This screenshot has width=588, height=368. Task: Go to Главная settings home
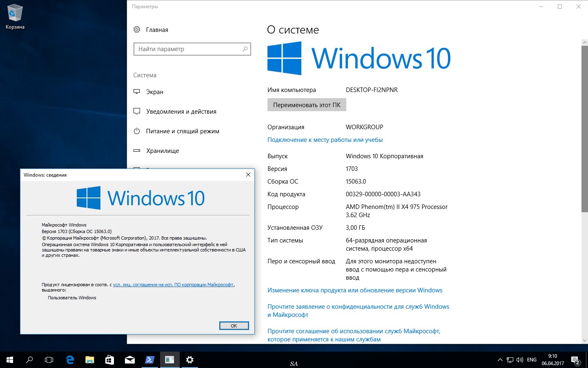point(157,30)
